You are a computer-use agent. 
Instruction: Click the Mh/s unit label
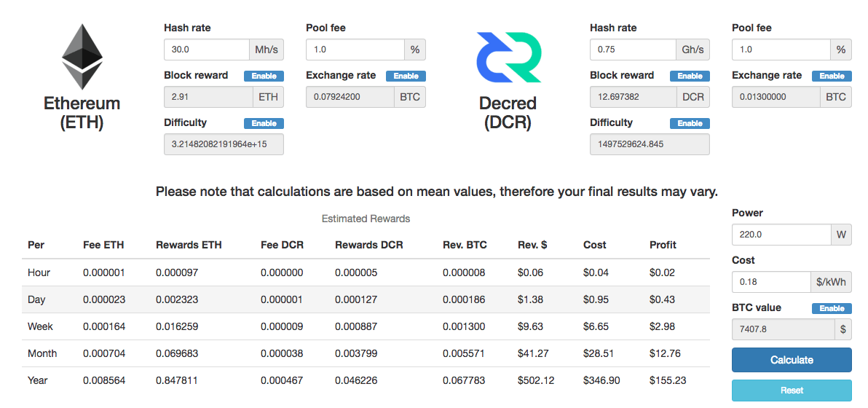click(267, 50)
